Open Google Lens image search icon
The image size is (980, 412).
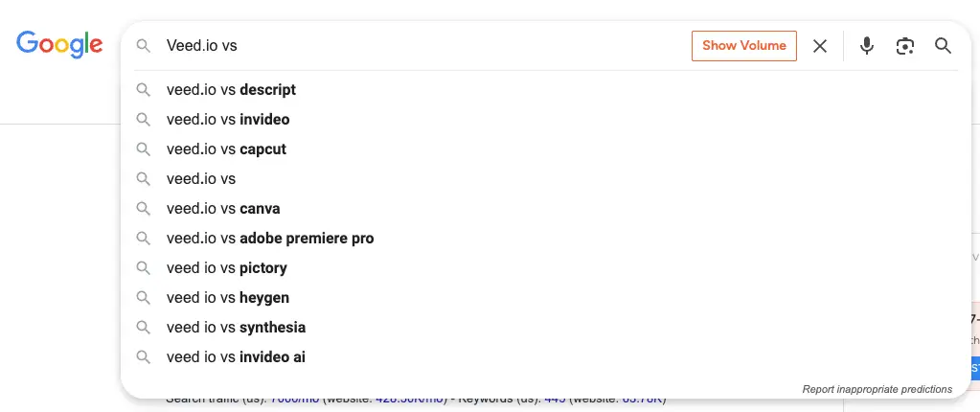(904, 46)
